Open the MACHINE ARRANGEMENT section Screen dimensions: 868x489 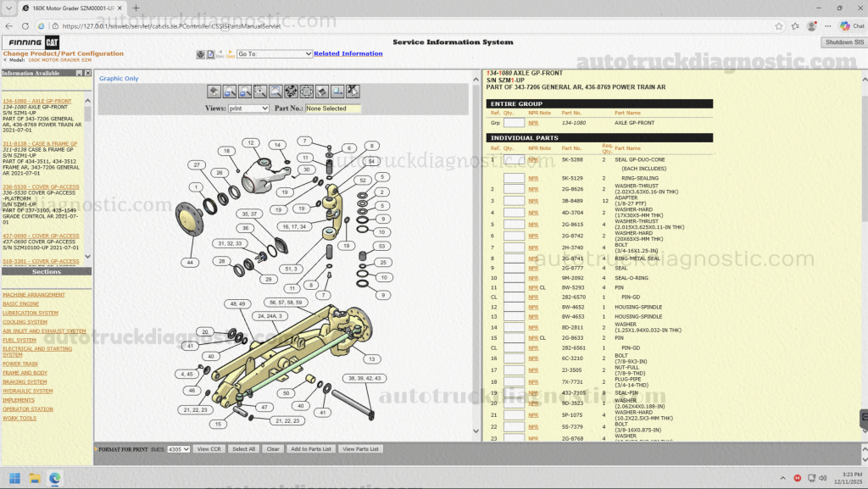point(34,295)
